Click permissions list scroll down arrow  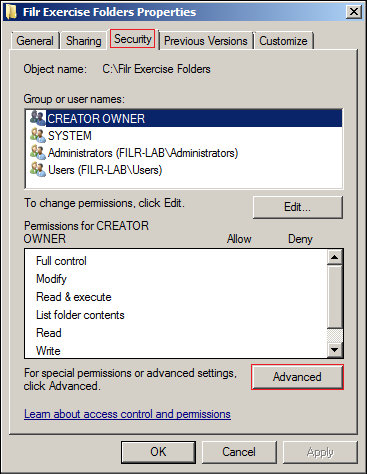[334, 350]
